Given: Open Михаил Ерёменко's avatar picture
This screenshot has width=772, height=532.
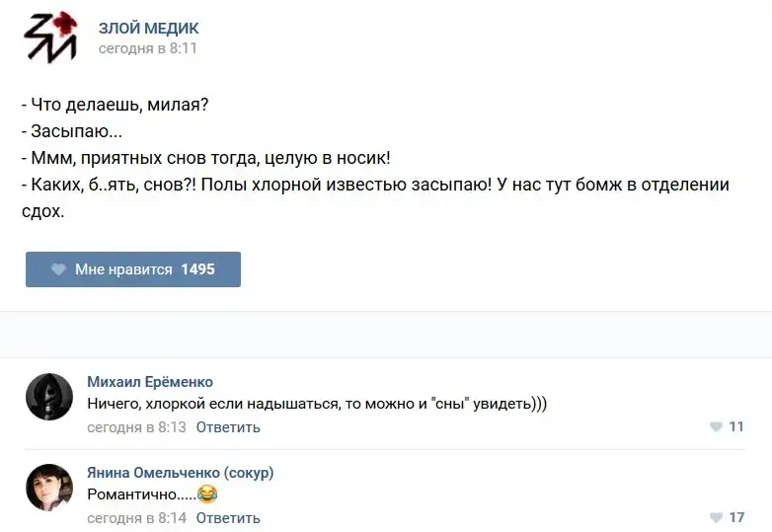Looking at the screenshot, I should coord(49,397).
